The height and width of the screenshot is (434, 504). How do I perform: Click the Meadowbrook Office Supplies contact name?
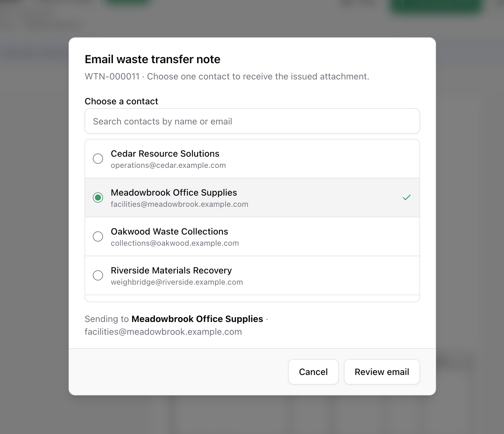(174, 192)
